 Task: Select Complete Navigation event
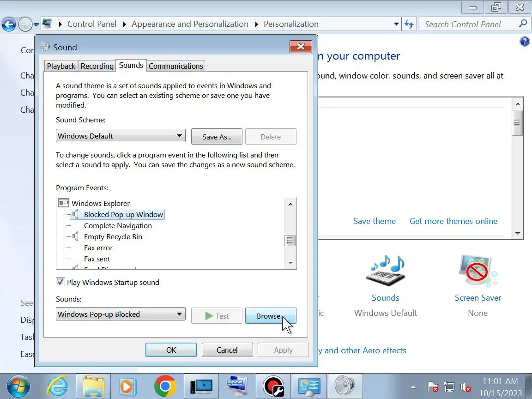118,226
